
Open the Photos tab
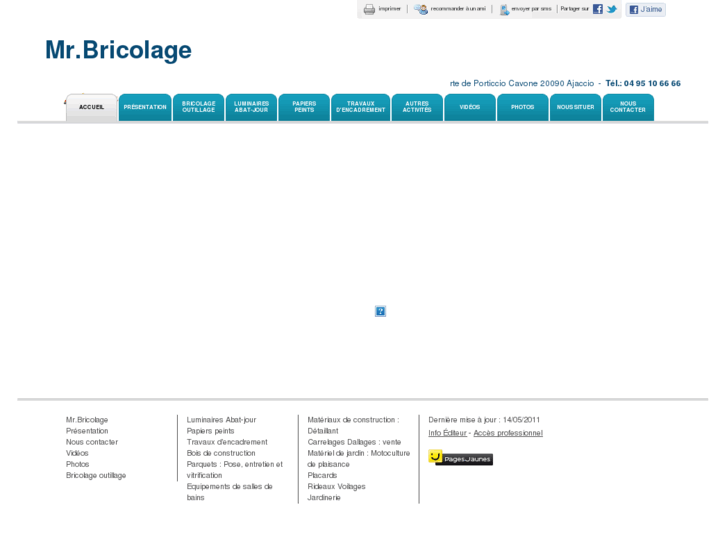point(523,108)
